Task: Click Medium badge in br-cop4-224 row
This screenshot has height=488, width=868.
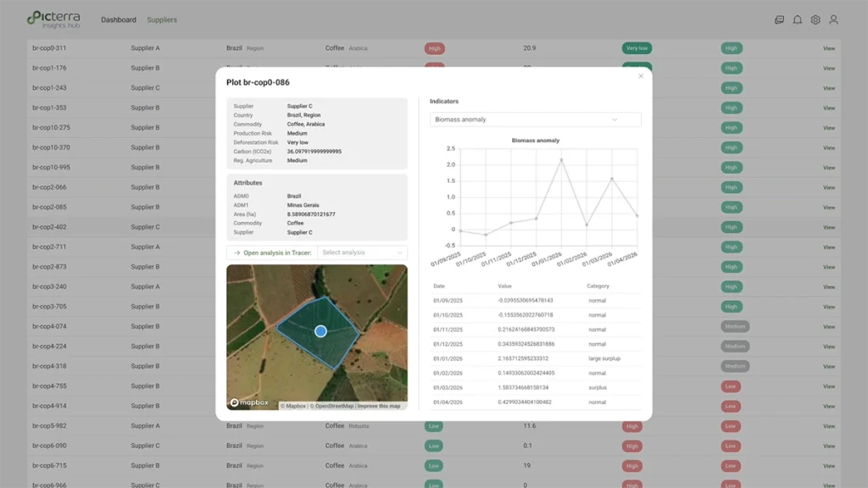Action: click(735, 347)
